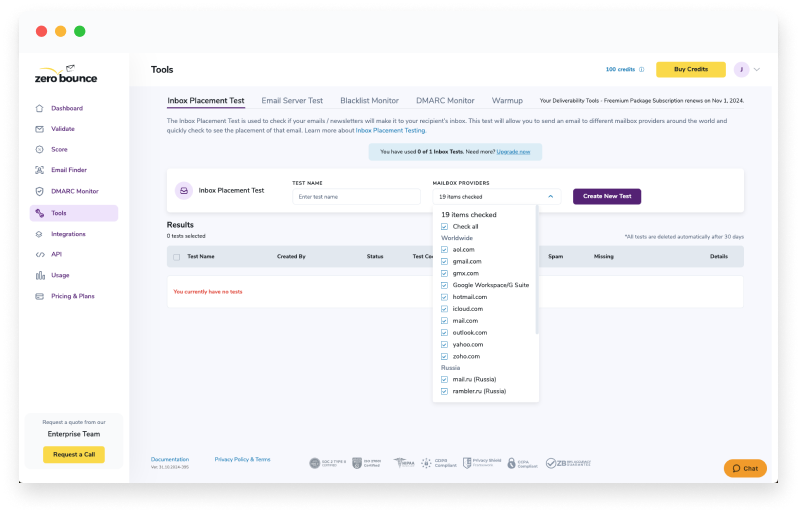Image resolution: width=801 pixels, height=514 pixels.
Task: Uncheck the 'Check all' checkbox
Action: (x=444, y=227)
